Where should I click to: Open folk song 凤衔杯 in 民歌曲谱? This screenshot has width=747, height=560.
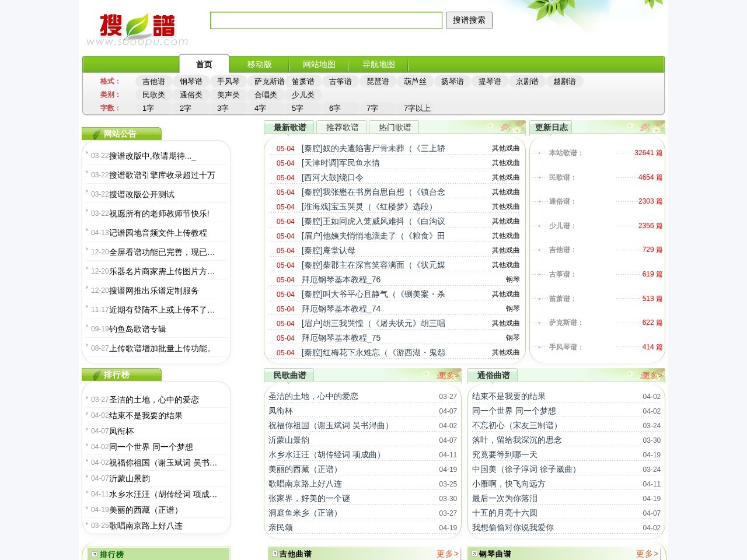pyautogui.click(x=281, y=411)
